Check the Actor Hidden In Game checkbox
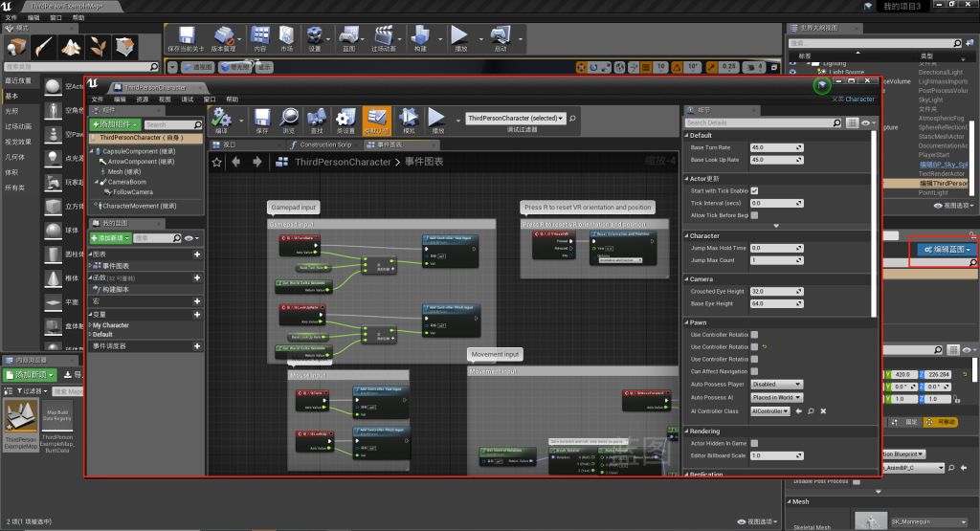Image resolution: width=980 pixels, height=531 pixels. click(x=754, y=443)
